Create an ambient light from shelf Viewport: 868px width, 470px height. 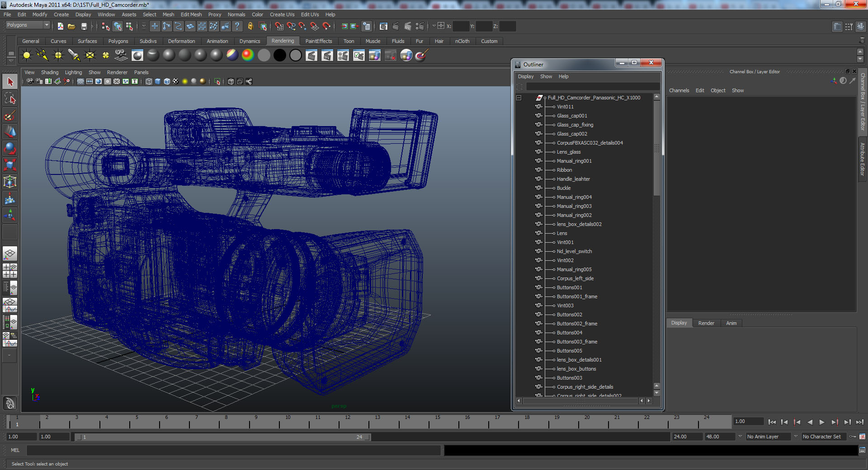27,55
